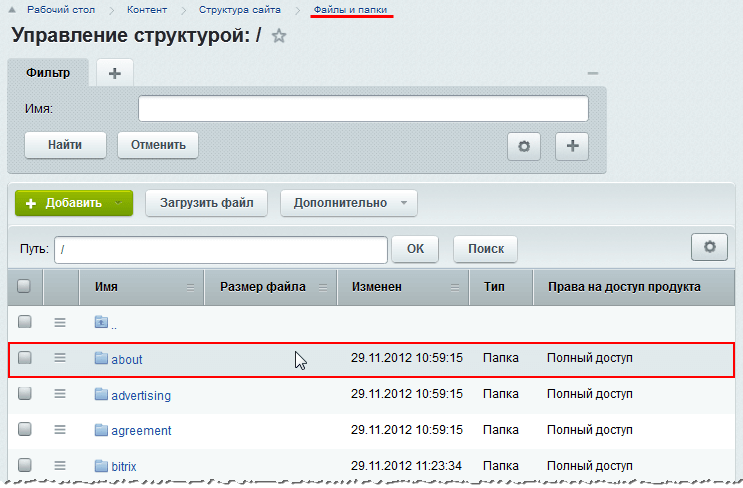743x488 pixels.
Task: Open action menu for bitrix row
Action: pyautogui.click(x=60, y=465)
